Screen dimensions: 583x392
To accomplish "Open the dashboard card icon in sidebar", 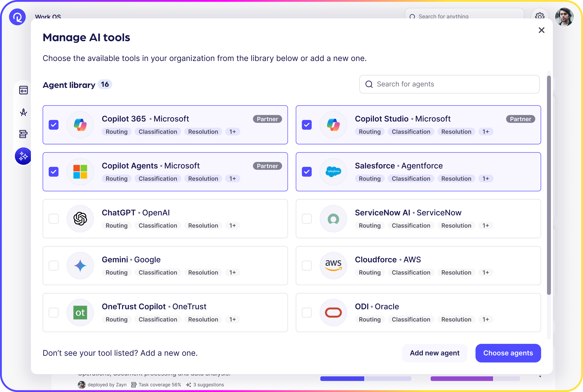I will (24, 90).
